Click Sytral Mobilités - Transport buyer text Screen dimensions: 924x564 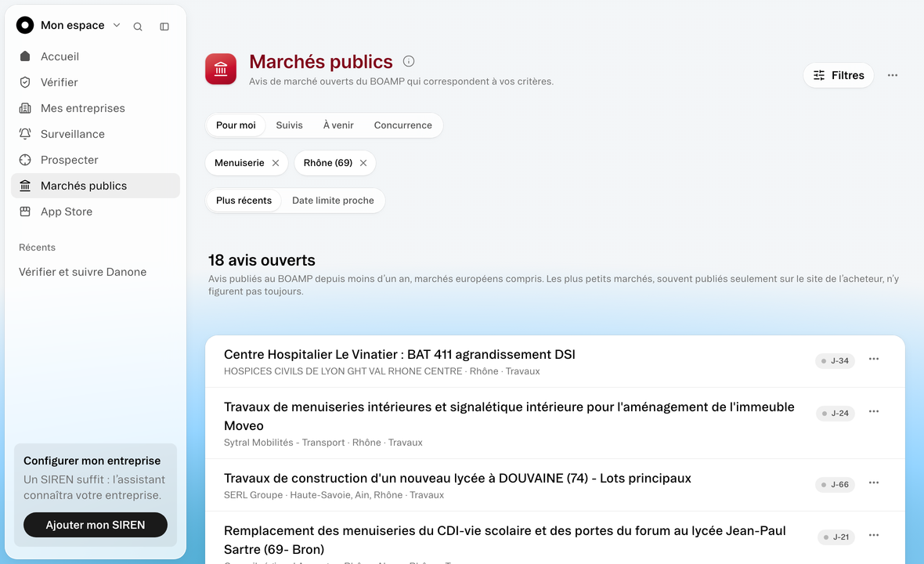[x=284, y=443]
